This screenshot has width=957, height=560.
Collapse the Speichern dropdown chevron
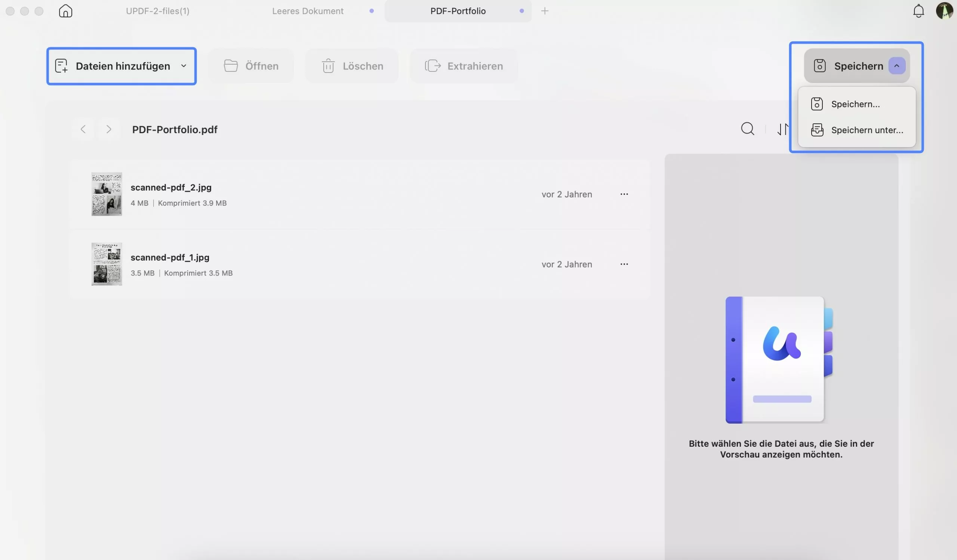click(896, 66)
